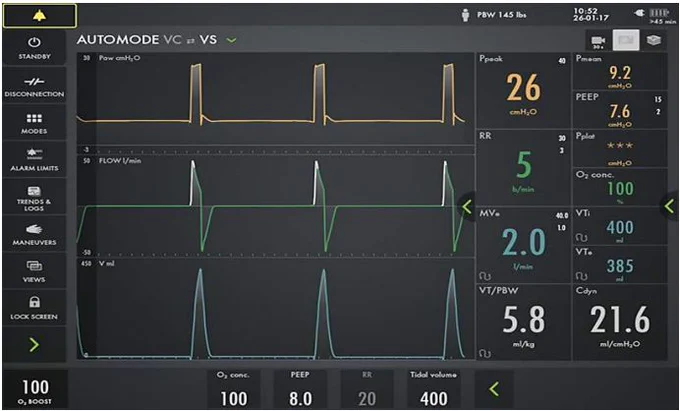
Task: Open the Disconnection function
Action: (34, 86)
